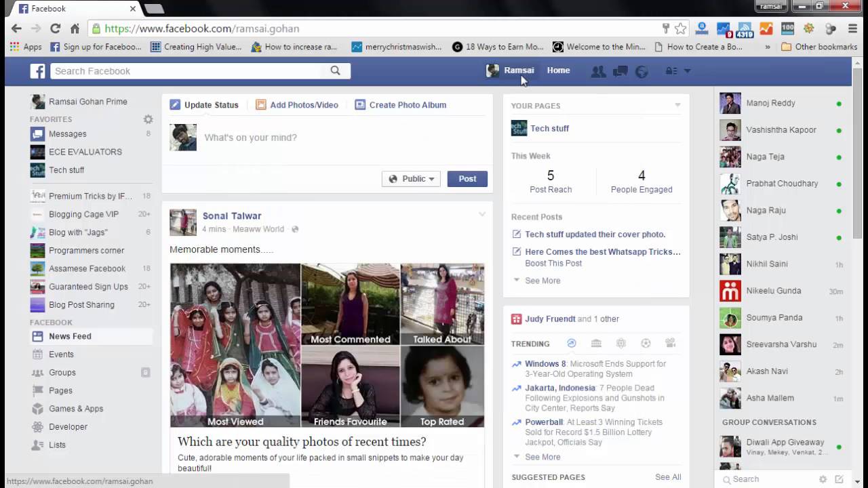The height and width of the screenshot is (488, 868).
Task: Select the trending Entertainment icon
Action: (x=671, y=344)
